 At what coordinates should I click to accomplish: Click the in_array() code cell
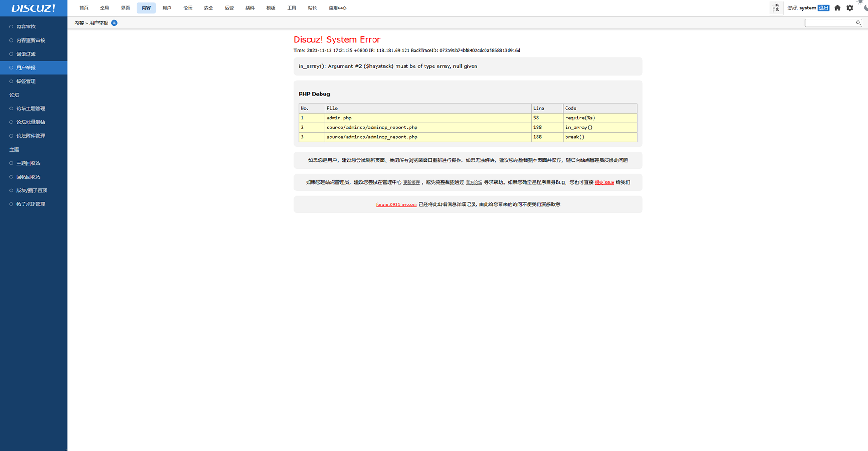pyautogui.click(x=600, y=127)
